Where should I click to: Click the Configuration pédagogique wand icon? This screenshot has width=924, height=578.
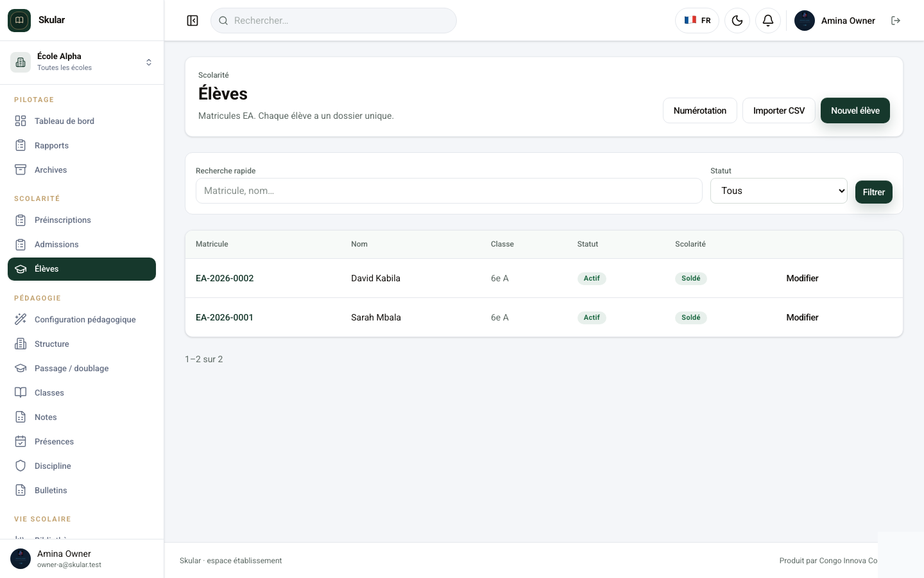click(21, 319)
